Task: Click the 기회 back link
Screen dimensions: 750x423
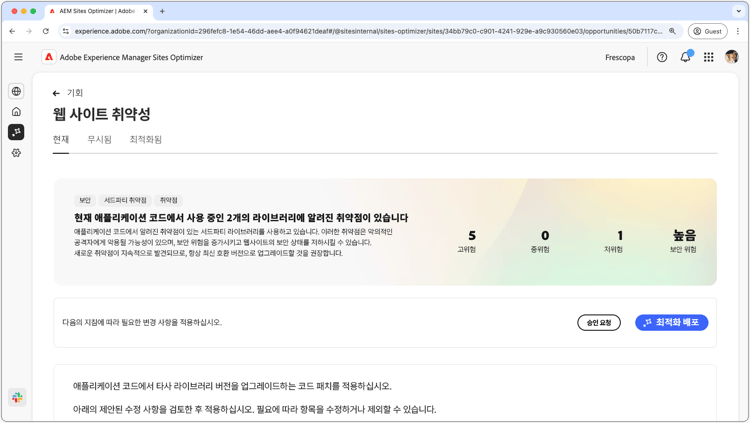Action: 75,93
